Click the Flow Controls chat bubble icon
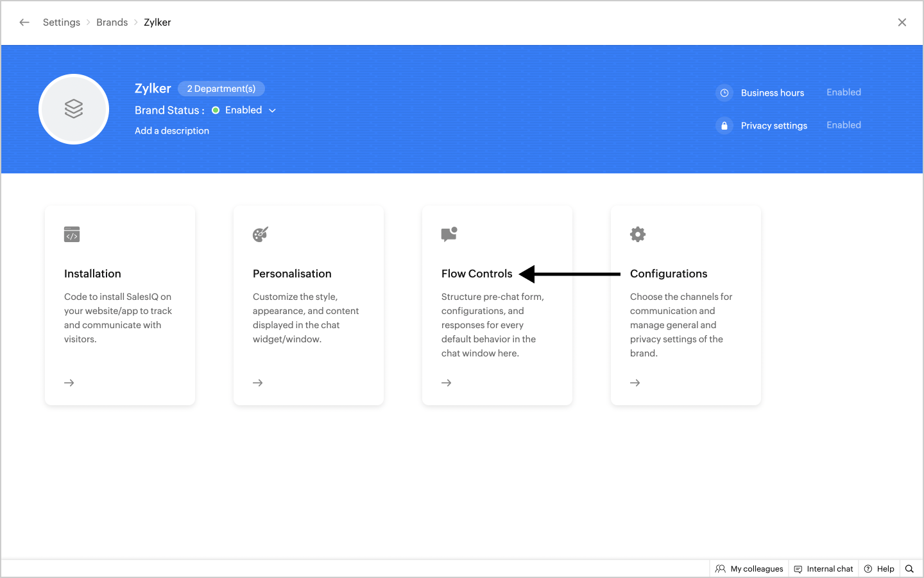This screenshot has width=924, height=578. coord(449,234)
